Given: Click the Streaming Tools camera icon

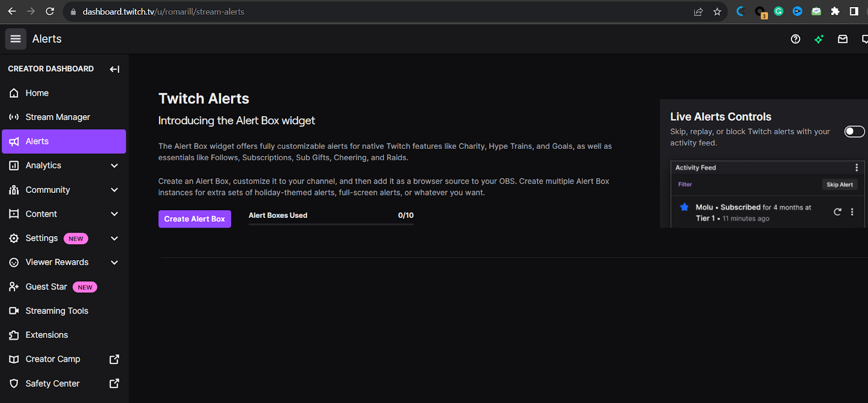Looking at the screenshot, I should 14,311.
